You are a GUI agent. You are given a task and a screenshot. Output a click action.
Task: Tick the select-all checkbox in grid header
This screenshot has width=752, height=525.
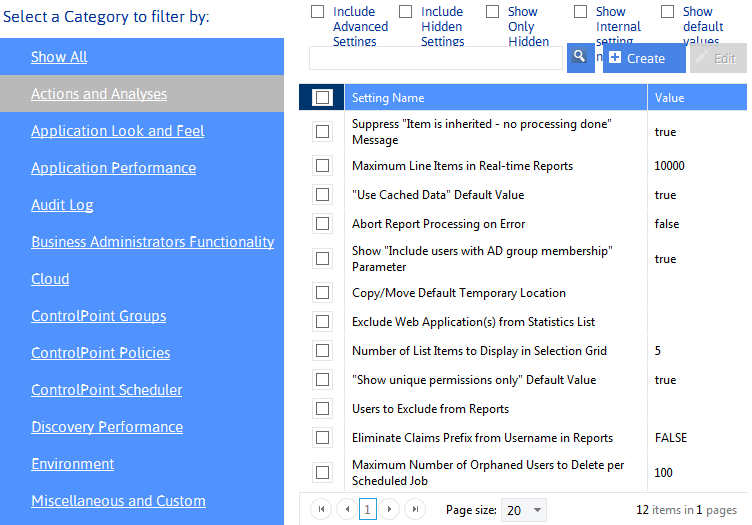pos(322,97)
